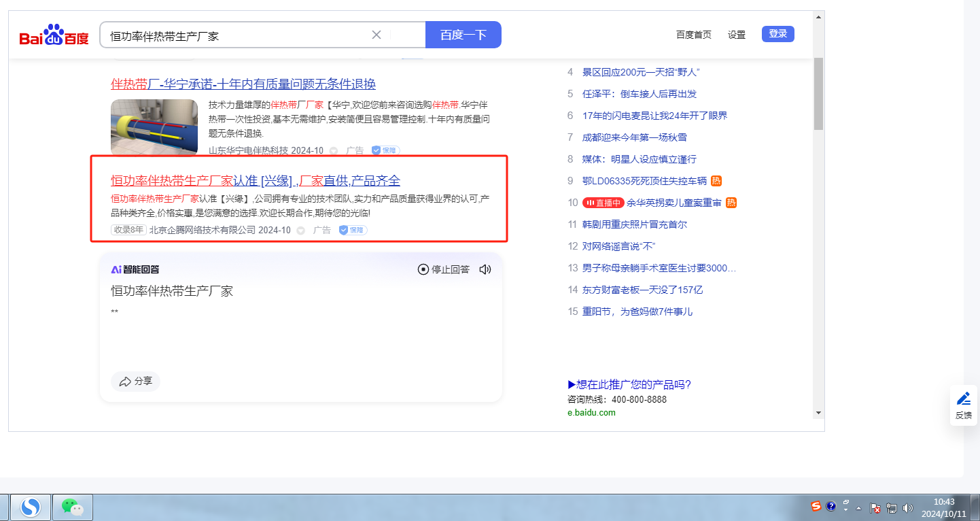This screenshot has height=521, width=980.
Task: Click the page vertical scrollbar thumb
Action: pyautogui.click(x=818, y=94)
